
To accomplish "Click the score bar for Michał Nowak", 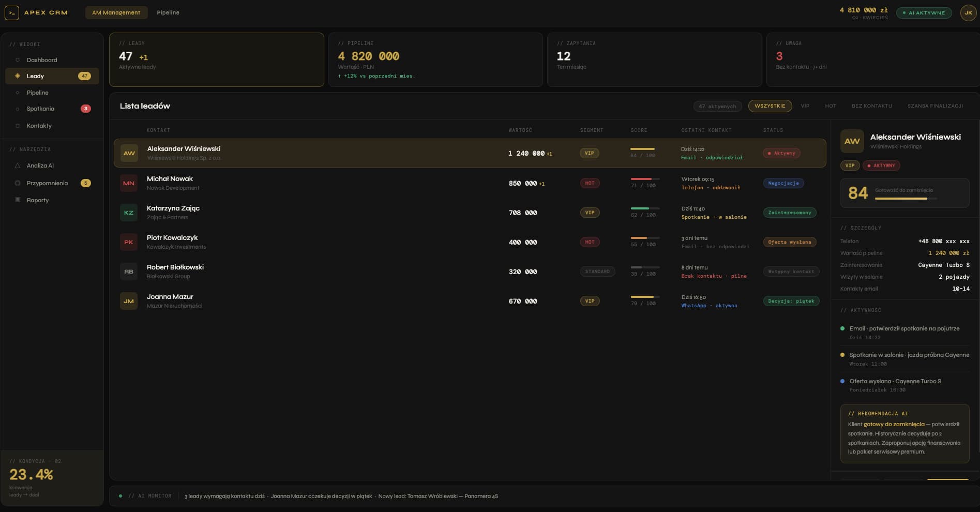I will 645,179.
